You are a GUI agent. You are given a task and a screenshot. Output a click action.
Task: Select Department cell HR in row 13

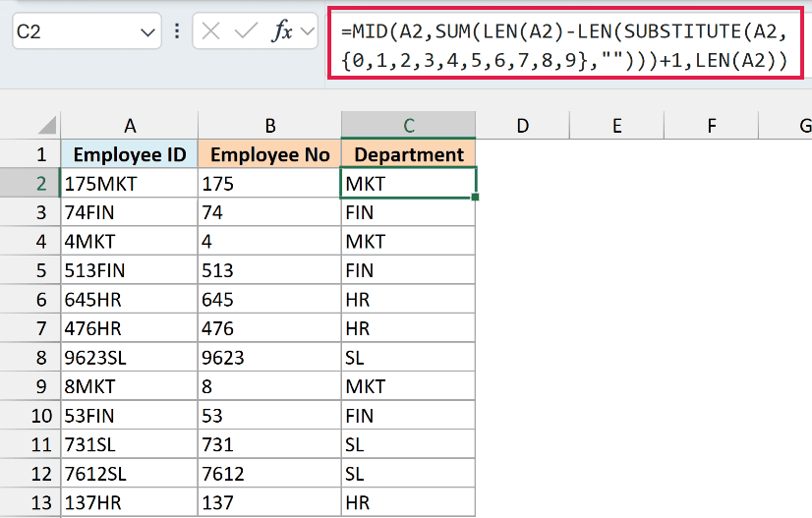click(409, 502)
